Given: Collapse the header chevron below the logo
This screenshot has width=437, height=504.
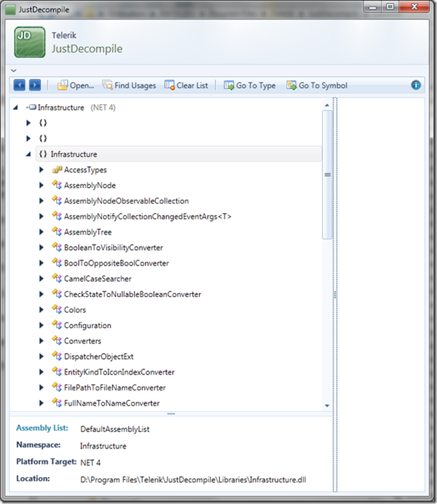Looking at the screenshot, I should click(x=14, y=71).
